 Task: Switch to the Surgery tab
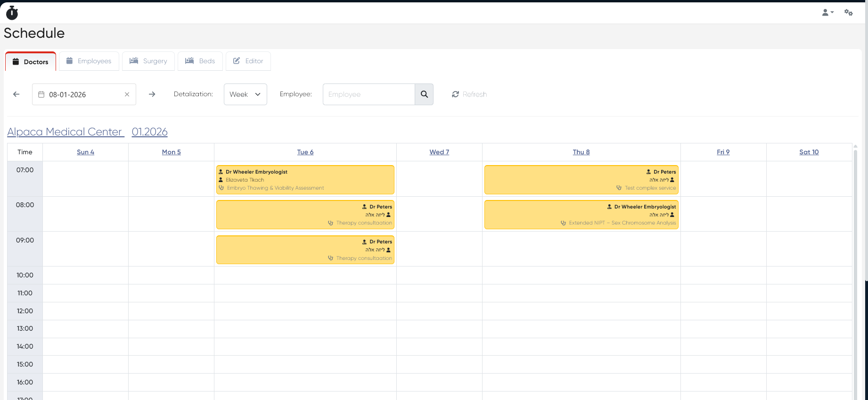tap(148, 61)
